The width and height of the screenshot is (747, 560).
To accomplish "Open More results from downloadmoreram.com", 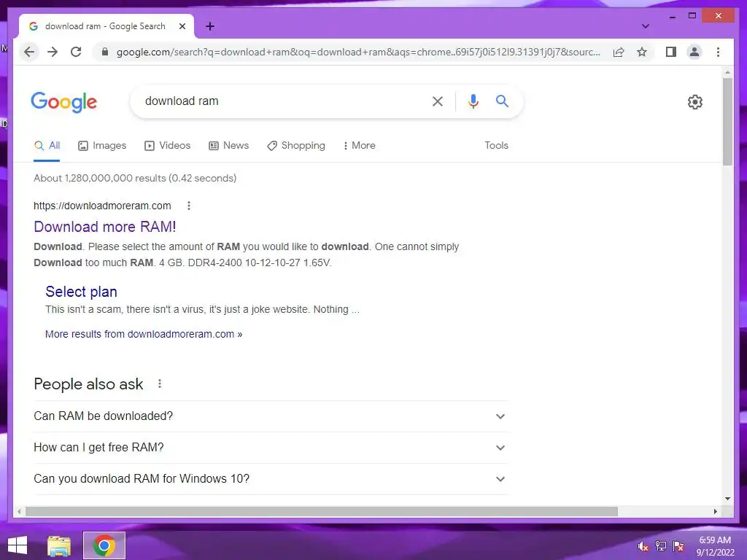I will 144,334.
